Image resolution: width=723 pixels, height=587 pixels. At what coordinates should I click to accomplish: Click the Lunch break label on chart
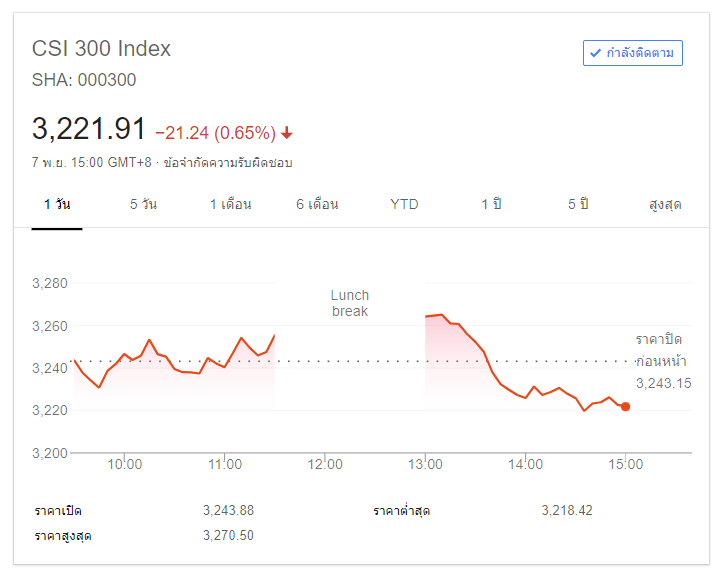coord(350,303)
